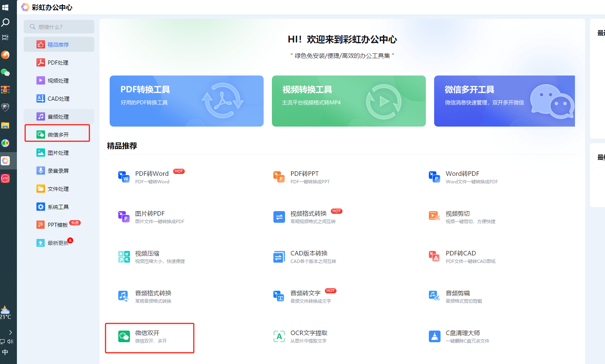Click the 音频转文字 title text
Image resolution: width=605 pixels, height=364 pixels.
[305, 293]
